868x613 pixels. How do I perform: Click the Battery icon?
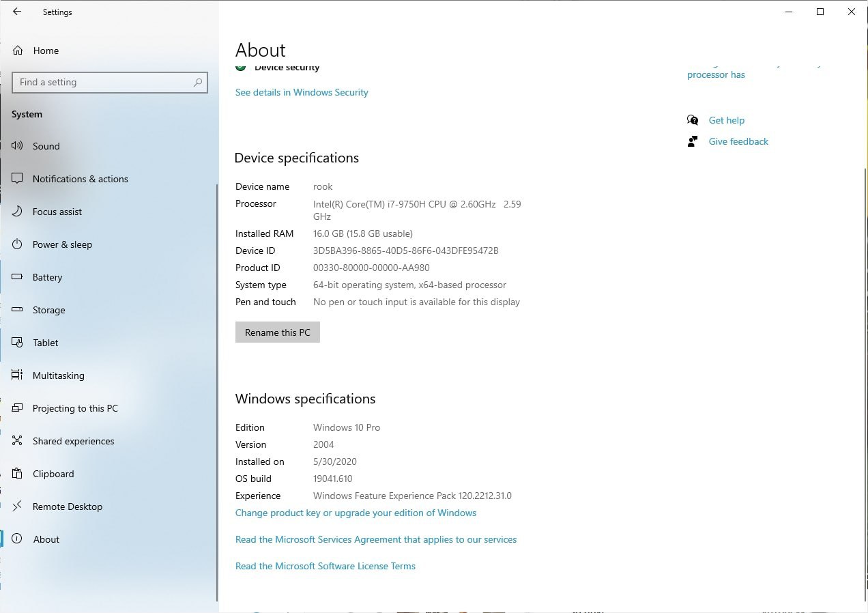[x=18, y=277]
